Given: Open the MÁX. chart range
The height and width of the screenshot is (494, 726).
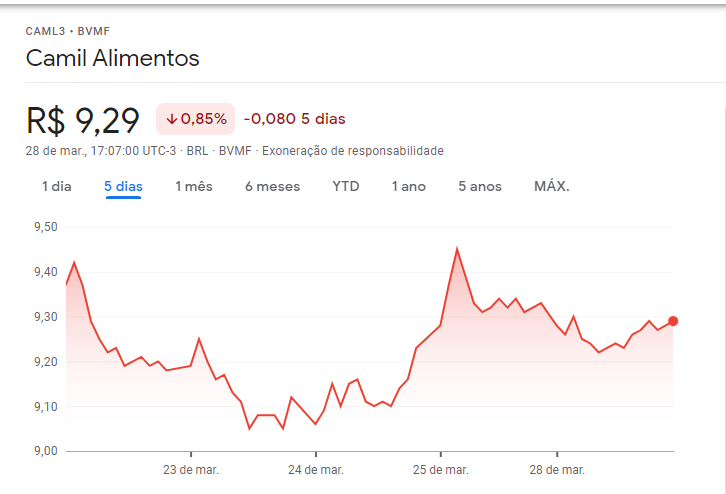Looking at the screenshot, I should click(x=551, y=187).
